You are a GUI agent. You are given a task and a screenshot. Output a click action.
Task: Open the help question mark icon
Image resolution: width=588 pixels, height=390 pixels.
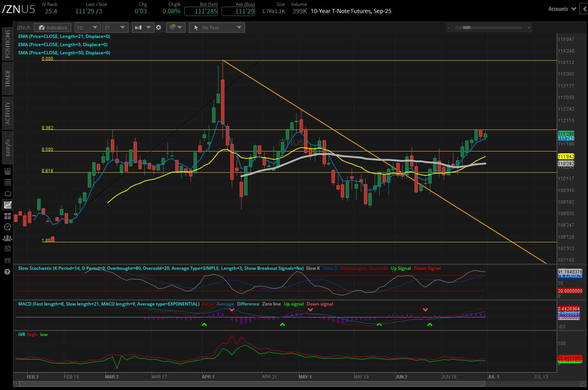click(x=7, y=272)
